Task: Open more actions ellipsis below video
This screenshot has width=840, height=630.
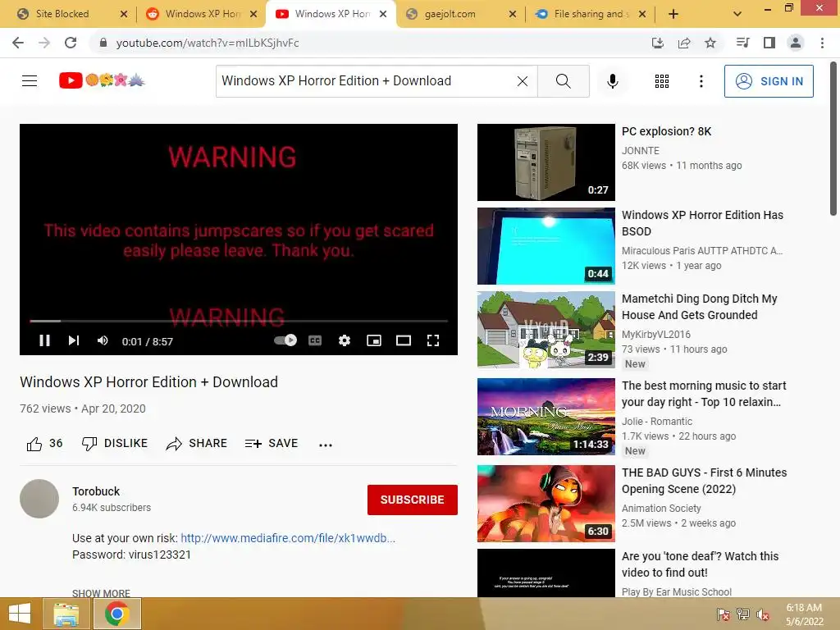Action: point(325,445)
